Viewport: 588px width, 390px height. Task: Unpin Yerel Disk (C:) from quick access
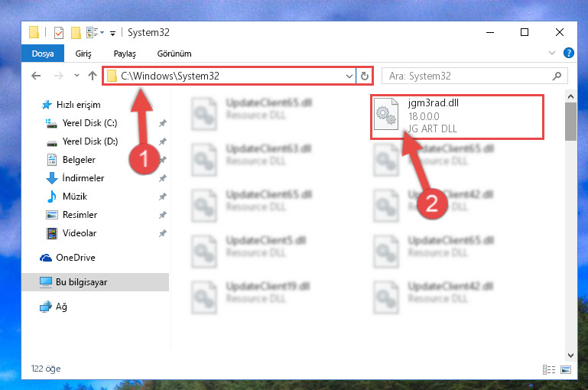[x=162, y=123]
